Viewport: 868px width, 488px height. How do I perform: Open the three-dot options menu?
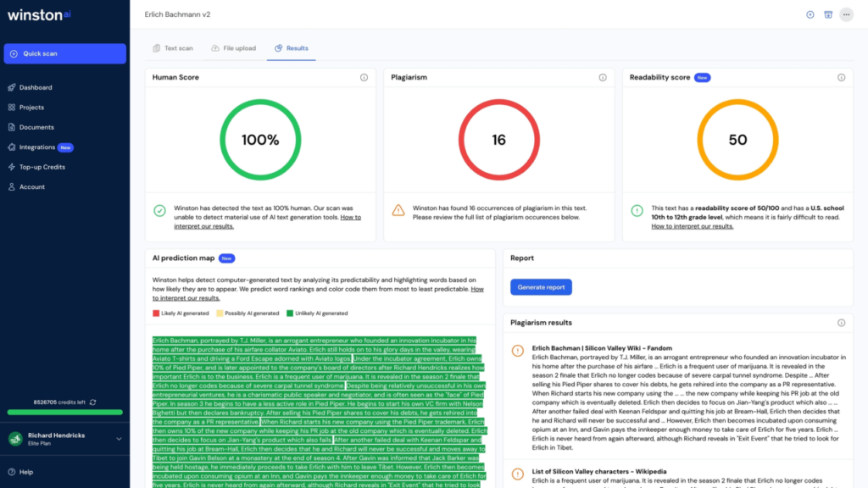coord(846,14)
